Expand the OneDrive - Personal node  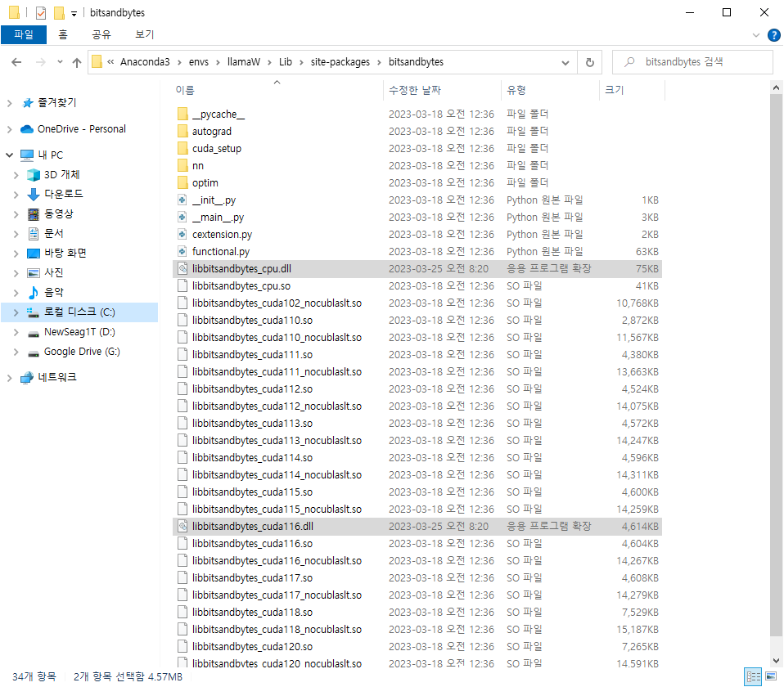pos(9,129)
